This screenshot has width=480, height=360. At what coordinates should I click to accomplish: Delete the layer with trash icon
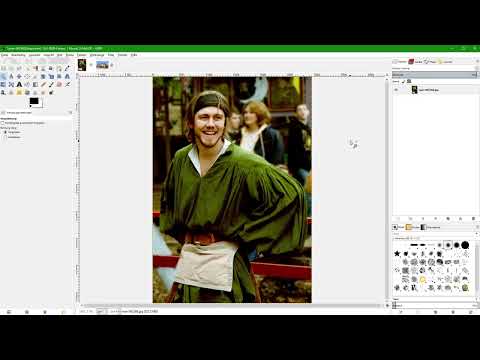point(473,219)
